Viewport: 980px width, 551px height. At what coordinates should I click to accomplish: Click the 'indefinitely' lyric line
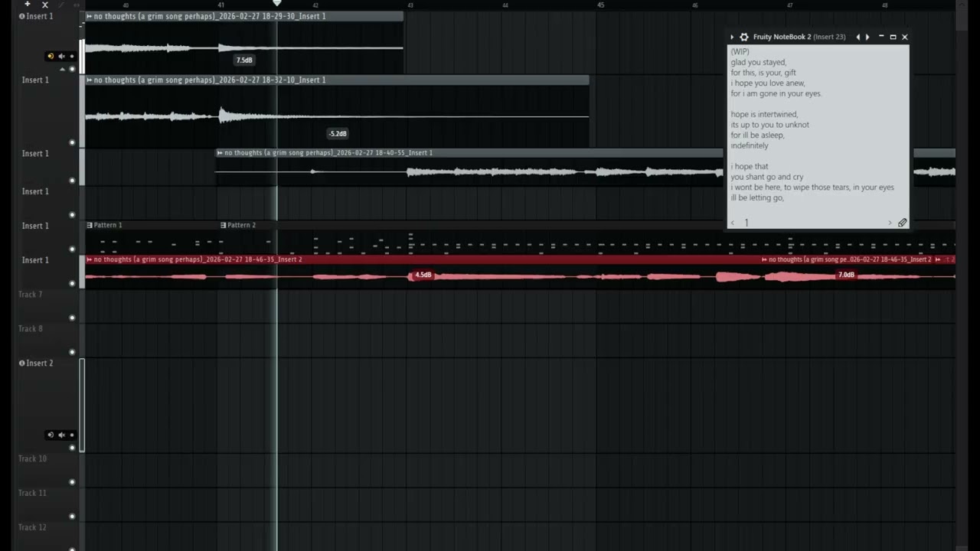(750, 145)
